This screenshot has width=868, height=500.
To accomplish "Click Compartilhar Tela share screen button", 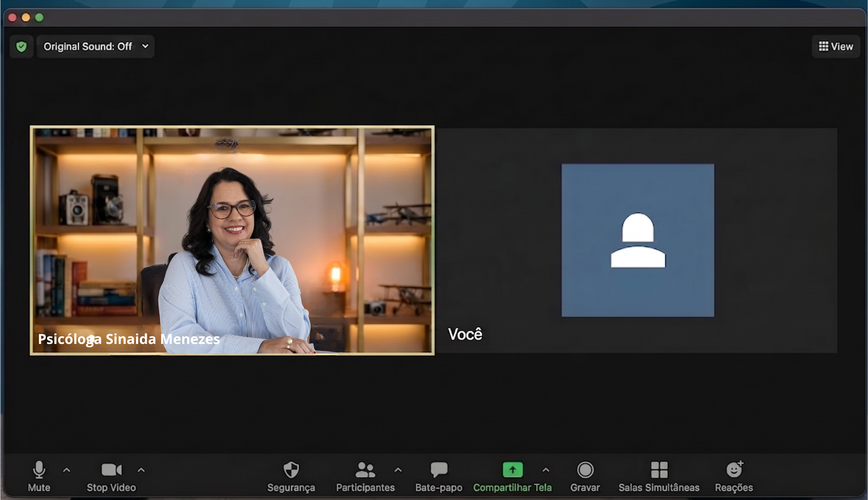I will [x=512, y=476].
